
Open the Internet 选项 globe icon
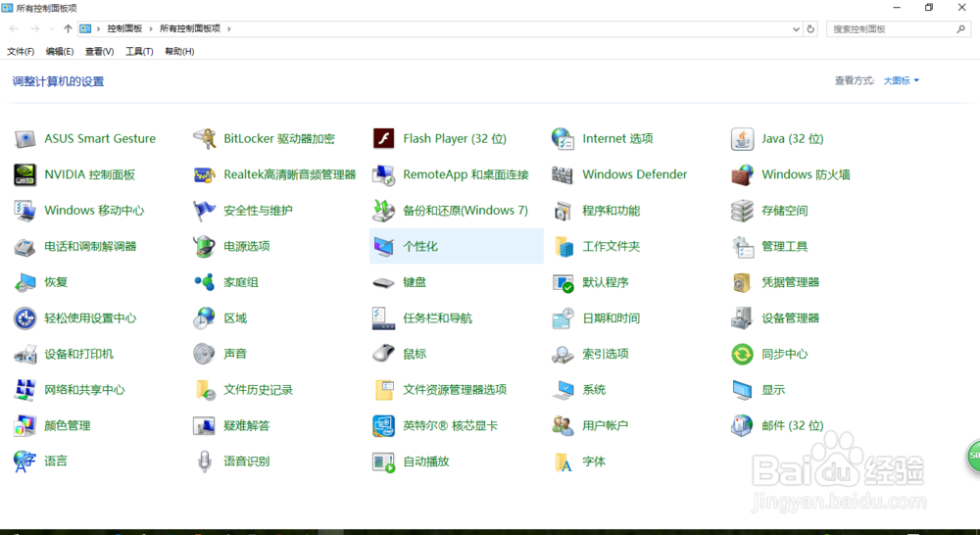(x=563, y=139)
